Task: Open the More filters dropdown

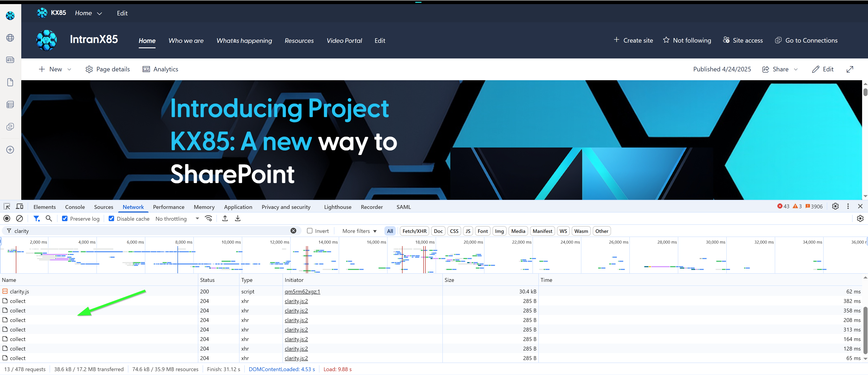Action: pos(359,231)
